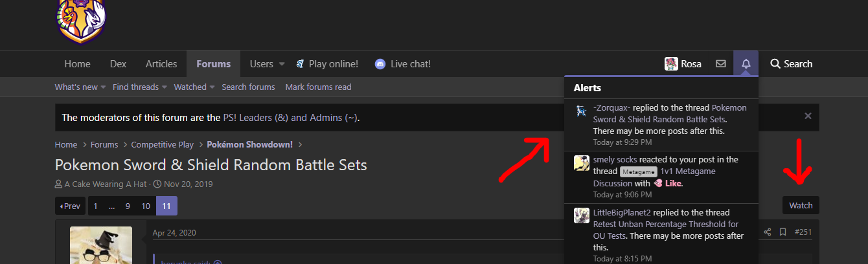Click the Smogon site logo
This screenshot has width=868, height=264.
pyautogui.click(x=80, y=21)
